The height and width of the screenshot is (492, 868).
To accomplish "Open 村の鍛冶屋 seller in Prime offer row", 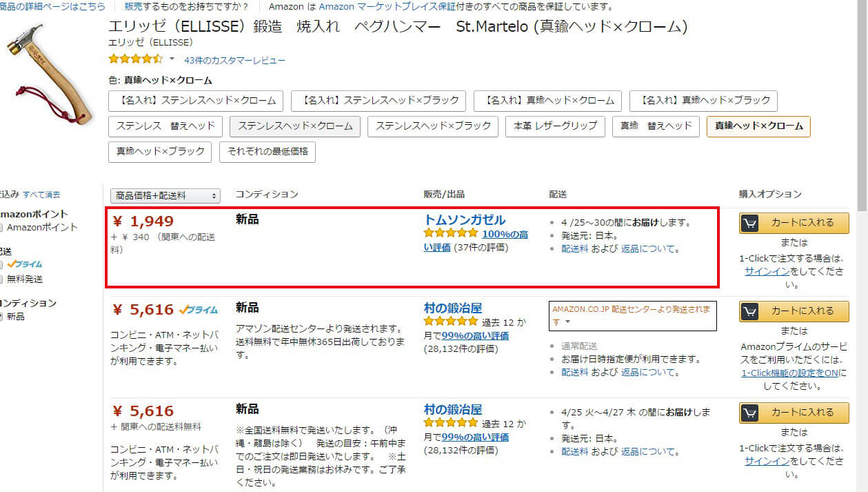I will 453,308.
